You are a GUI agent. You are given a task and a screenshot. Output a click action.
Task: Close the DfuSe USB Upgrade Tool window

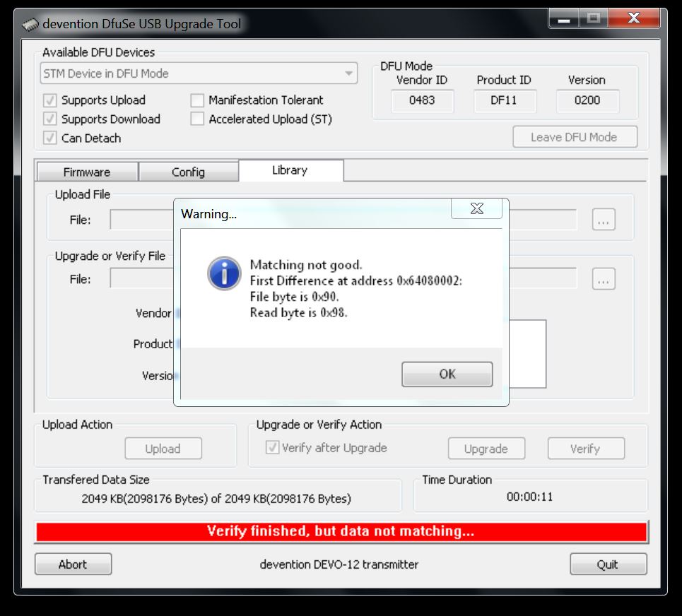point(634,18)
